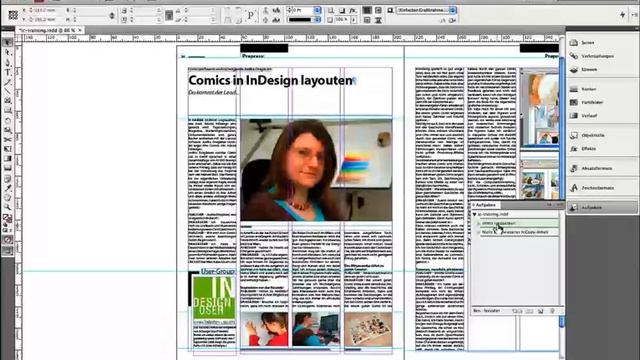The height and width of the screenshot is (360, 640).
Task: Open the Seiten panel
Action: [x=602, y=42]
